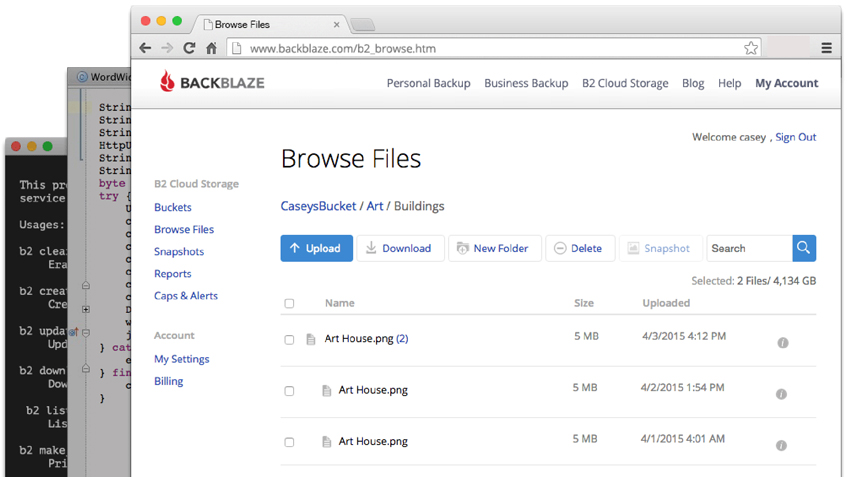Click file icon of the 4/2/2015 Art House.png
The width and height of the screenshot is (850, 477).
coord(326,391)
